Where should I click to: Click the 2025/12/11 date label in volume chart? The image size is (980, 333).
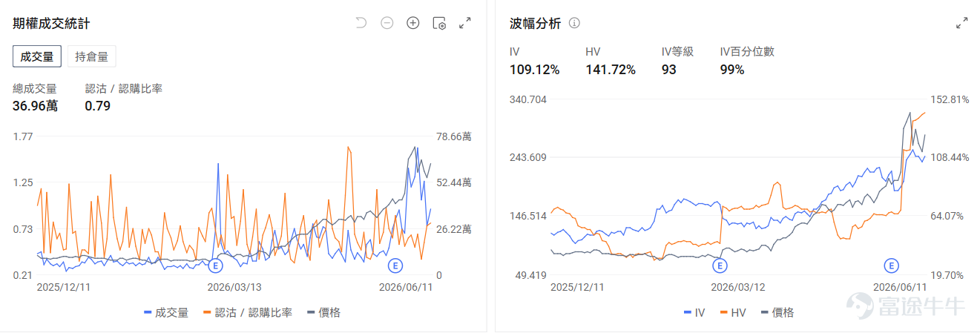pyautogui.click(x=65, y=287)
